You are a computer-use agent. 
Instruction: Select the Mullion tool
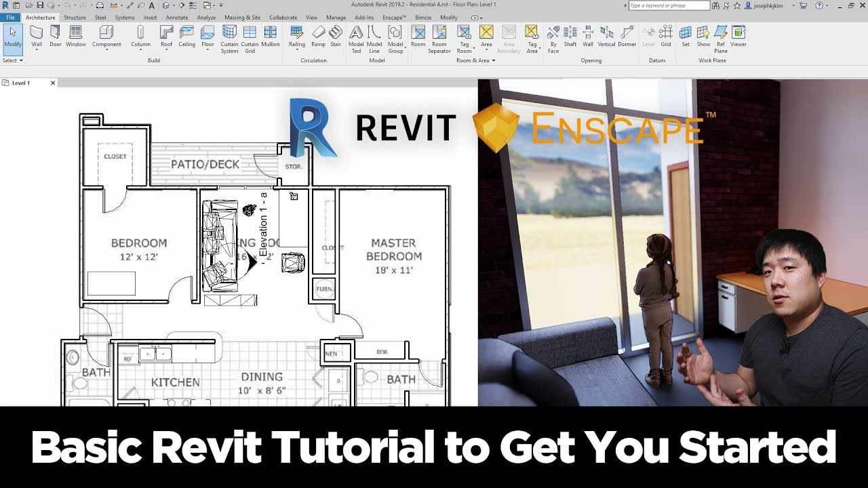pos(271,37)
